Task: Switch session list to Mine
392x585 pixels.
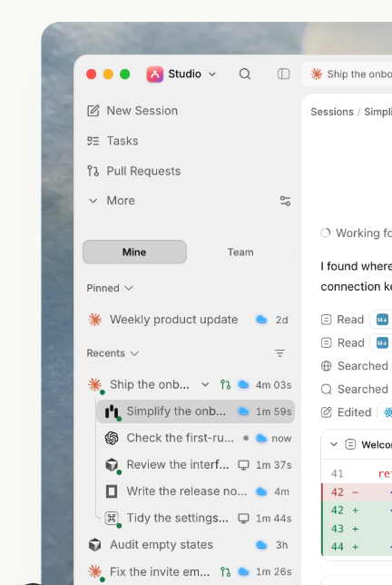Action: [x=134, y=252]
